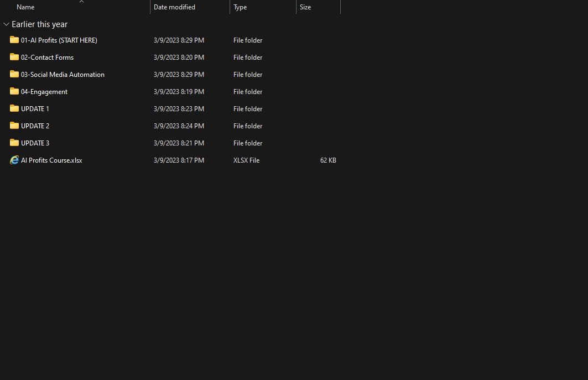Select the 04-Engagement folder icon
The image size is (588, 380).
14,91
